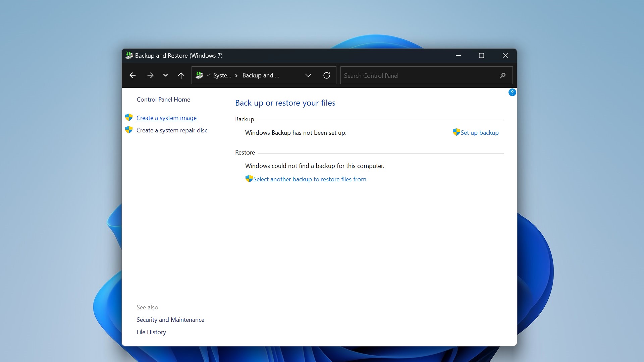This screenshot has height=362, width=644.
Task: Click shield icon beside Create a system image
Action: 129,117
